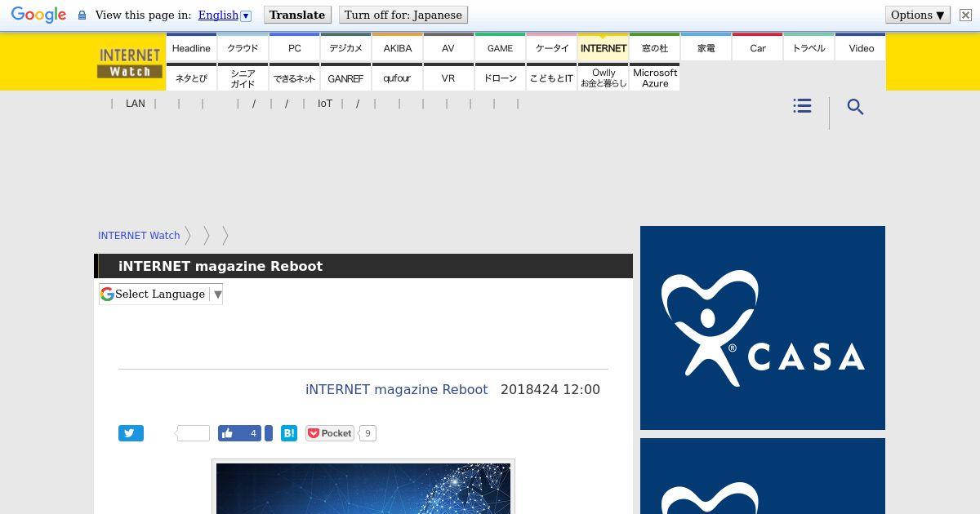This screenshot has height=514, width=980.
Task: Click the article header network image
Action: pos(363,489)
